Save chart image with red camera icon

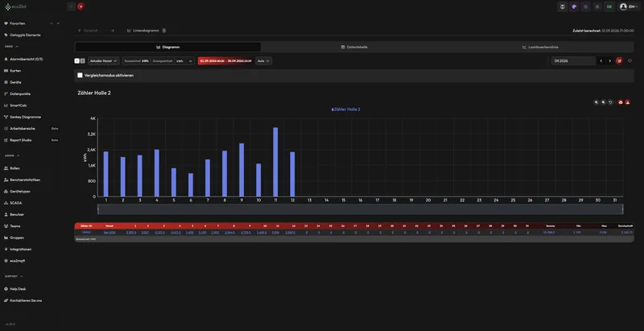tap(621, 102)
